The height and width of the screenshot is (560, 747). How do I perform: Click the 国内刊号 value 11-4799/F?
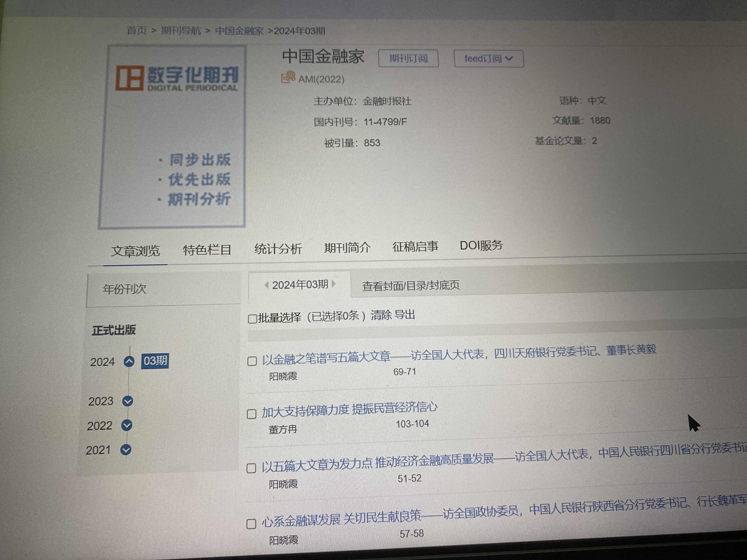(x=385, y=122)
